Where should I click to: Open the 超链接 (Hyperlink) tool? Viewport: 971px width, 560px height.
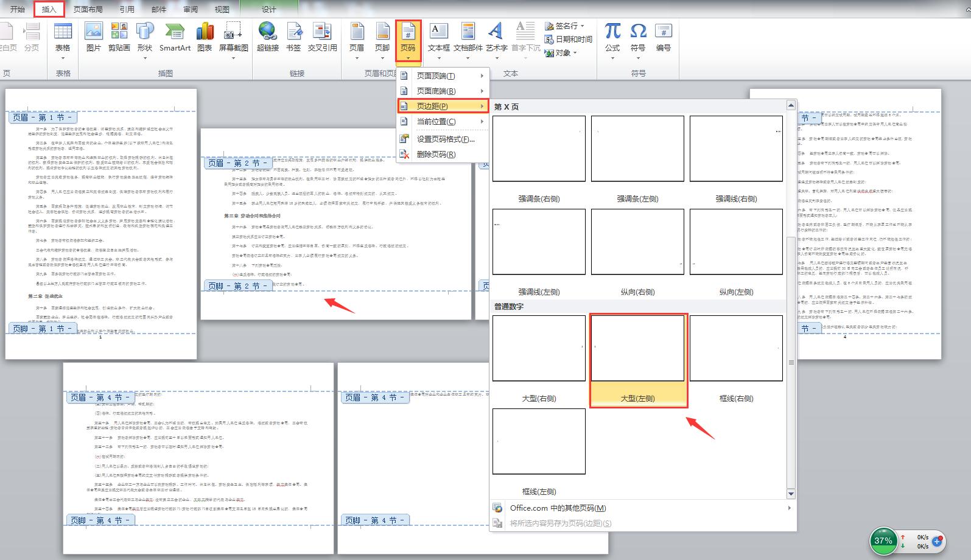[x=267, y=37]
